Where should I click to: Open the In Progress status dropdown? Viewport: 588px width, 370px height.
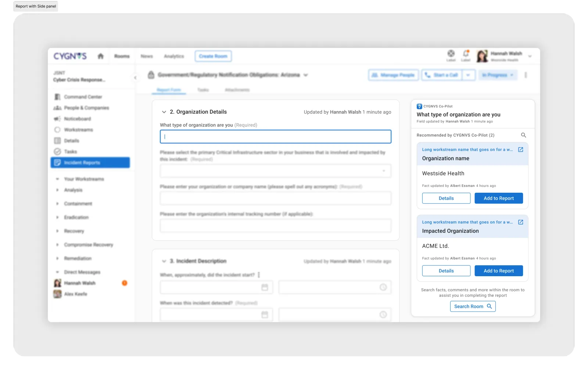[498, 75]
